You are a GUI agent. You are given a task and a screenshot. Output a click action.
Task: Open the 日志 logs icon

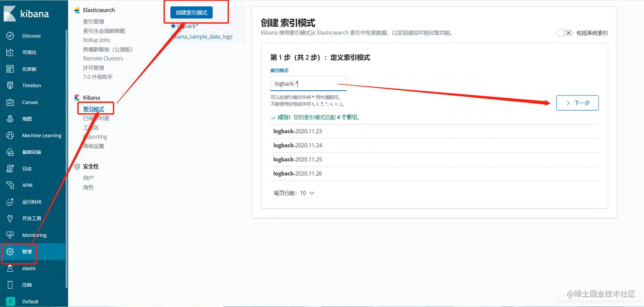10,169
